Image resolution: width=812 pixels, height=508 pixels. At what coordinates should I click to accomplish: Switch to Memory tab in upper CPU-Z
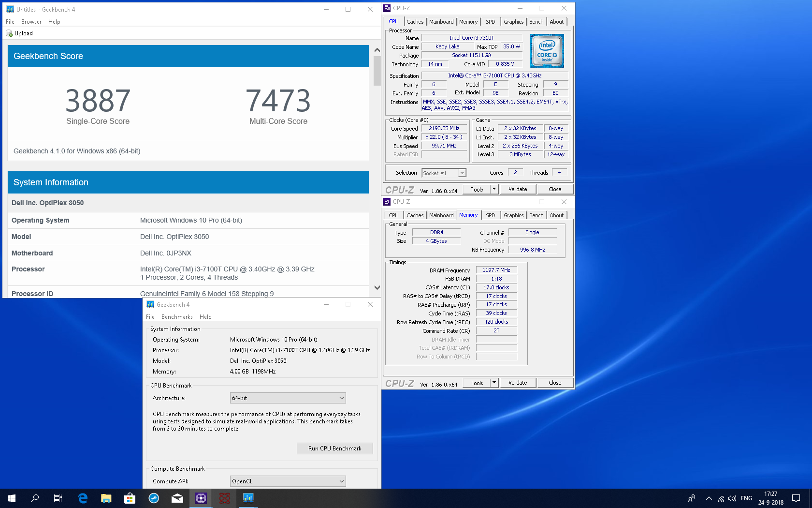[x=468, y=22]
